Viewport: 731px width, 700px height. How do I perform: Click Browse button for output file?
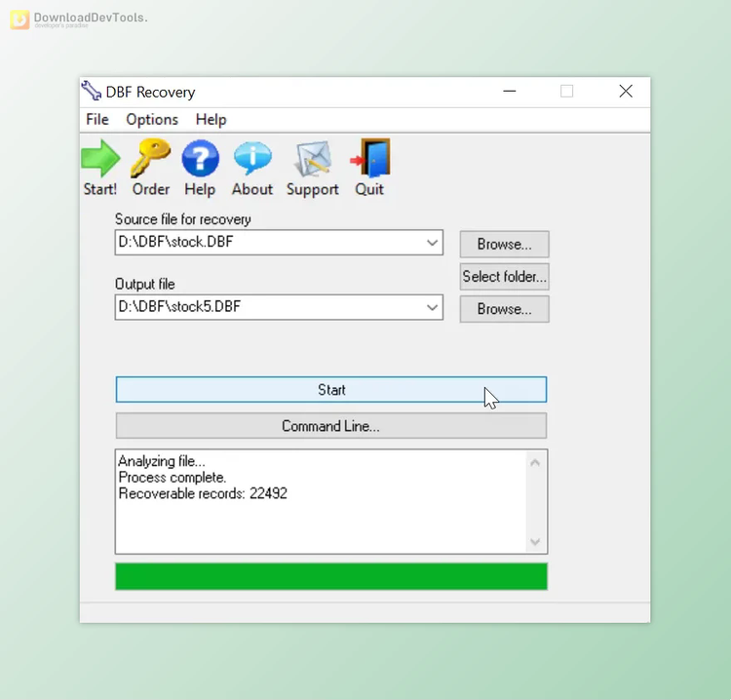coord(504,309)
